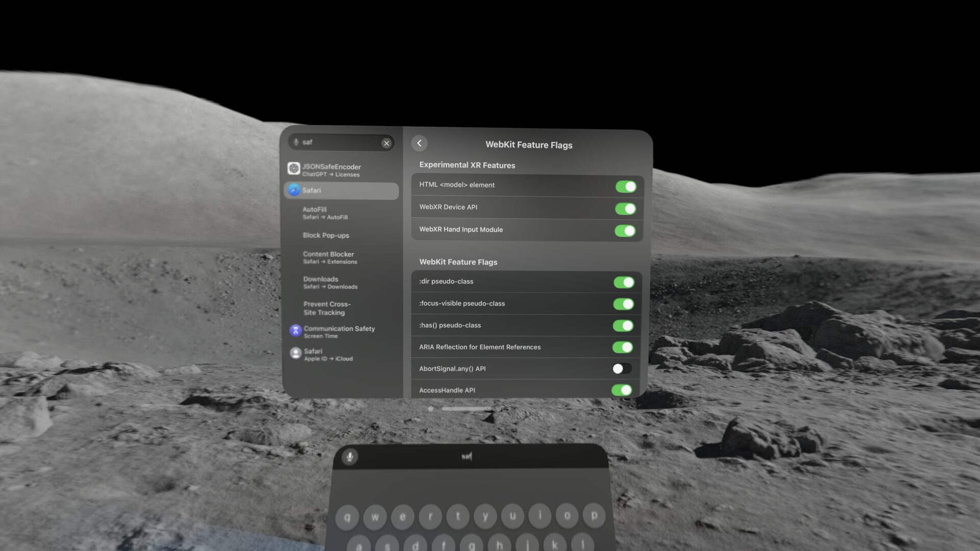
Task: Open Communication Safety Screen Time result
Action: [341, 332]
